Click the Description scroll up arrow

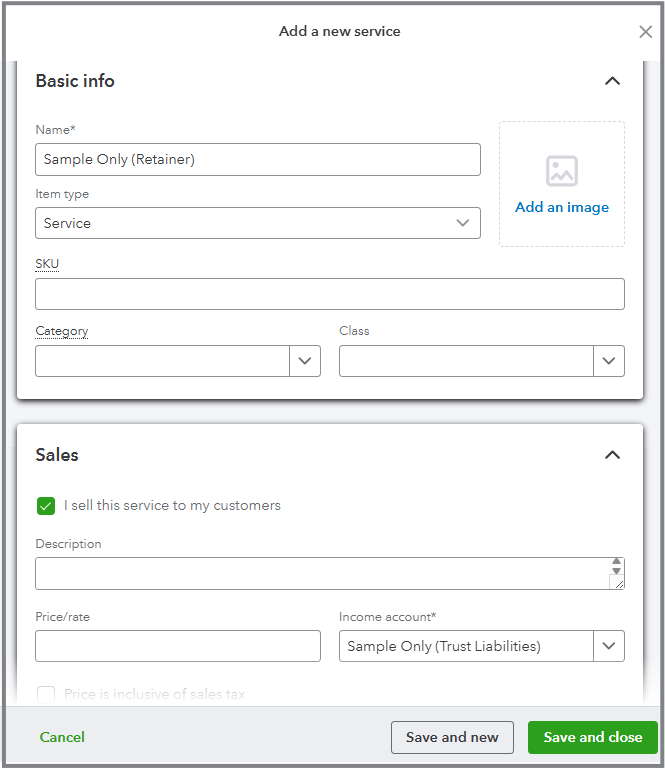click(617, 563)
